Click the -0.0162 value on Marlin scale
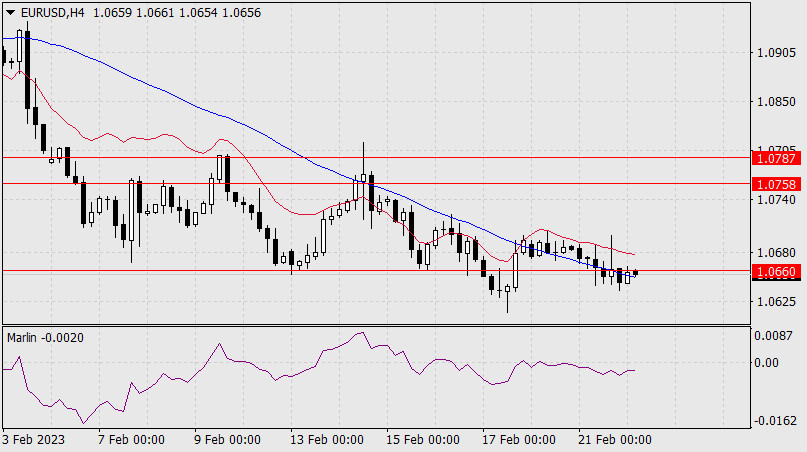 point(774,421)
